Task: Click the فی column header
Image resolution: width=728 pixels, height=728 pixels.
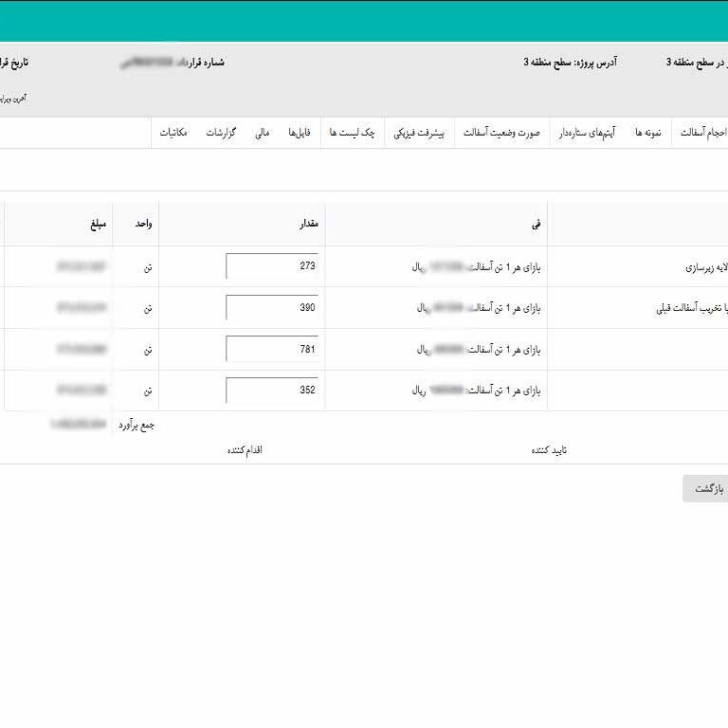Action: click(x=537, y=225)
